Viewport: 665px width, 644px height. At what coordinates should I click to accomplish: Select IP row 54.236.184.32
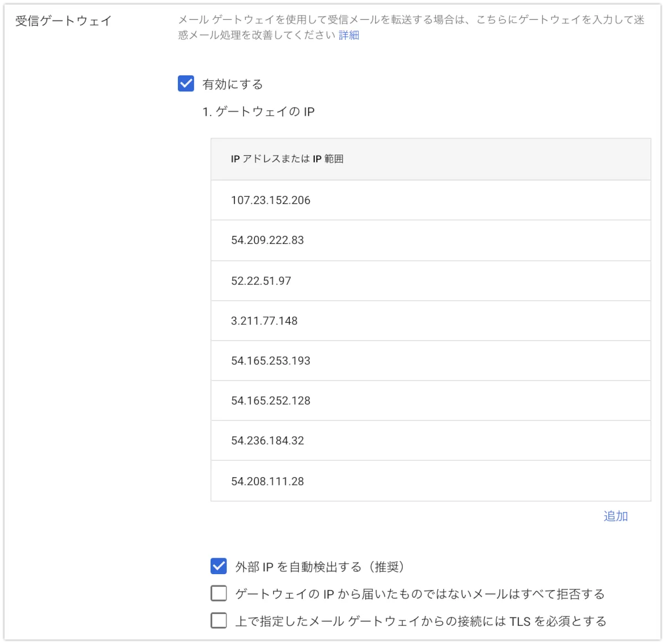tap(267, 441)
